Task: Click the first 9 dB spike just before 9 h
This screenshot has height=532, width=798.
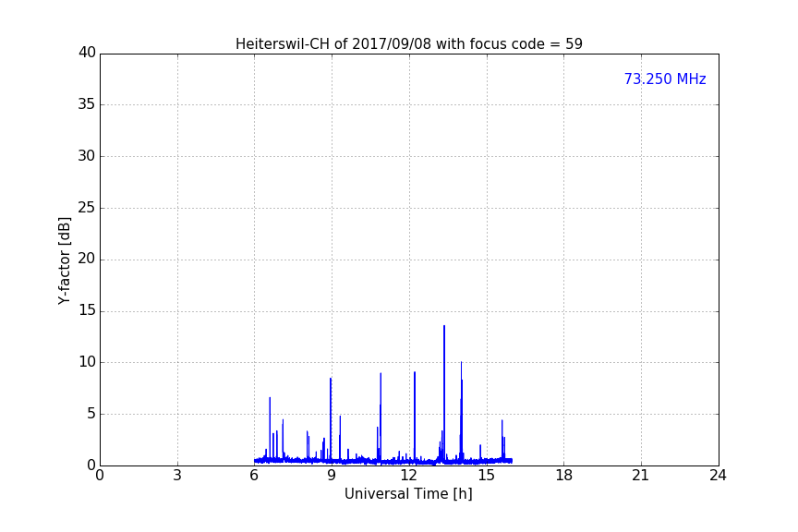Action: click(x=331, y=420)
